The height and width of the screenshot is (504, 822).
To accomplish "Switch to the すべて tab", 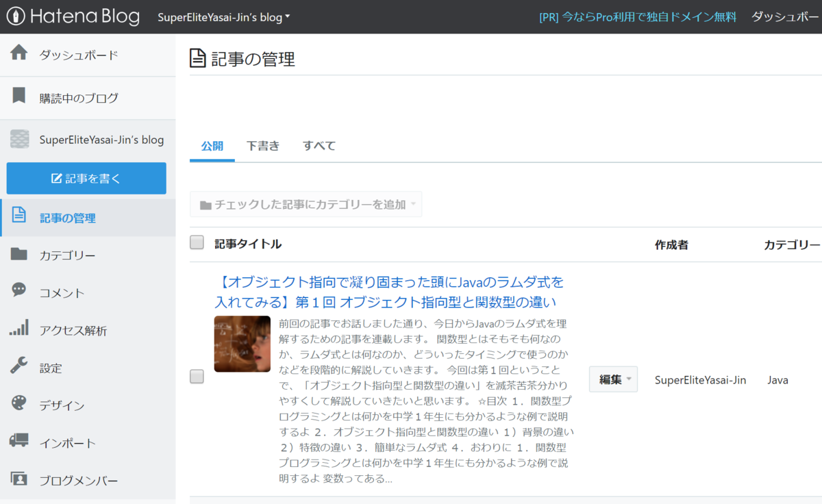I will [319, 146].
